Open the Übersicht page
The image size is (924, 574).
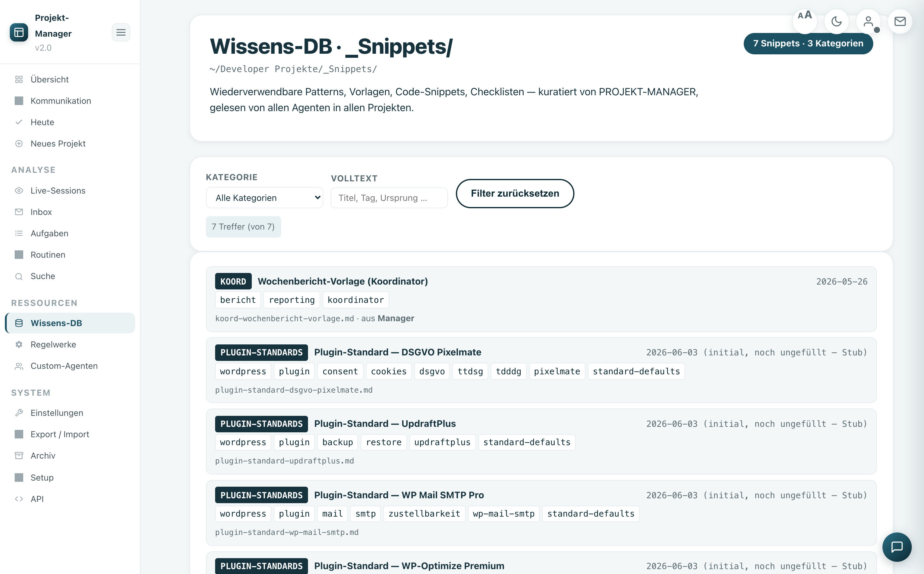point(70,79)
